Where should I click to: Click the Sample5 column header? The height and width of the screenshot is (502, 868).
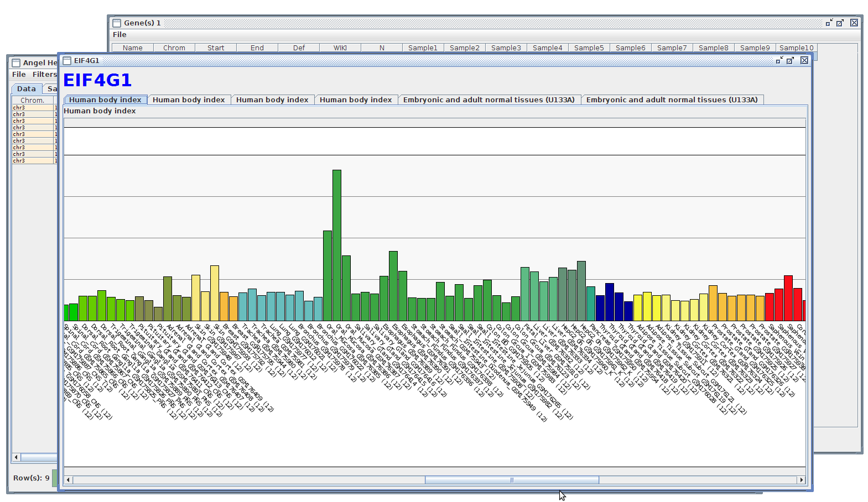point(589,48)
